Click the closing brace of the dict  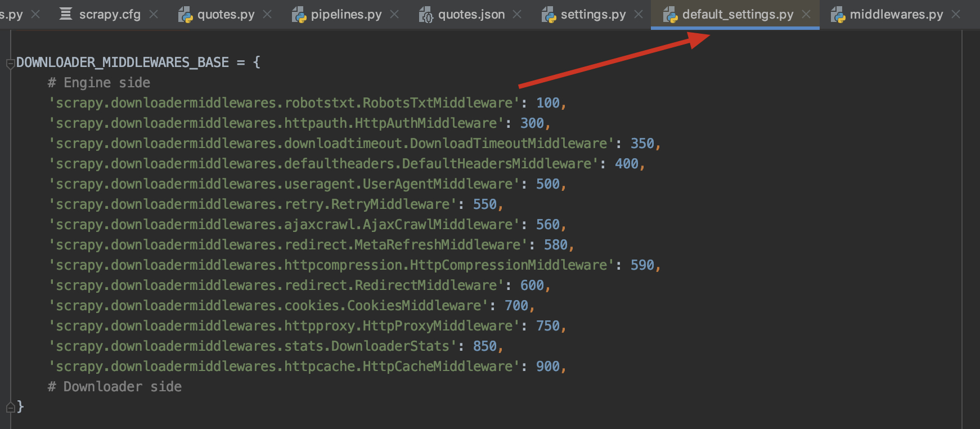[20, 406]
